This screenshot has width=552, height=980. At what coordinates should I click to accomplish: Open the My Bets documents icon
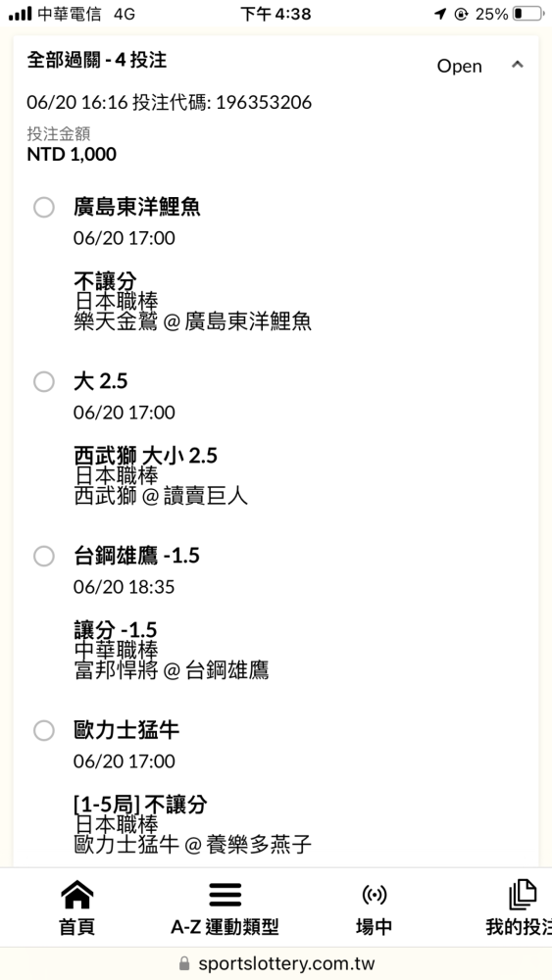[523, 895]
